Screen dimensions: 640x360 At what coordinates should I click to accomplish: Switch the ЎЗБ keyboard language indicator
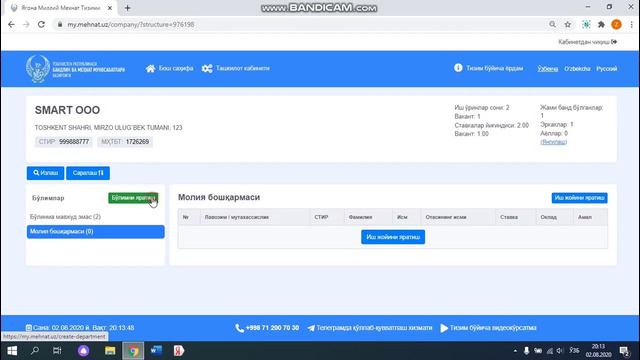[574, 351]
